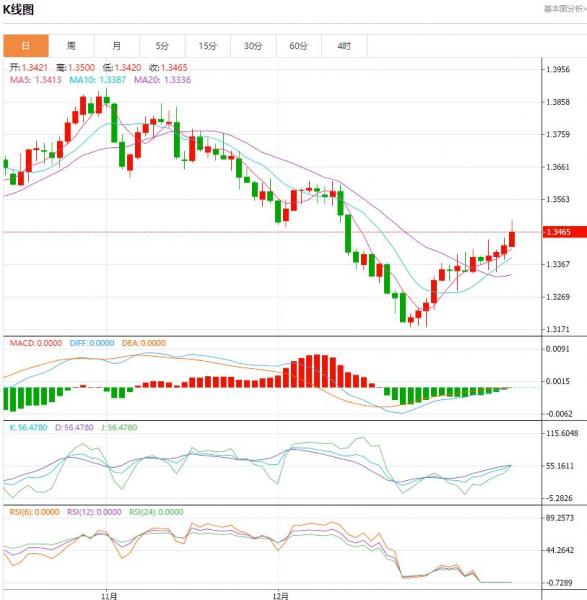Open the 5分 timeframe tab
587x600 pixels.
pyautogui.click(x=162, y=46)
